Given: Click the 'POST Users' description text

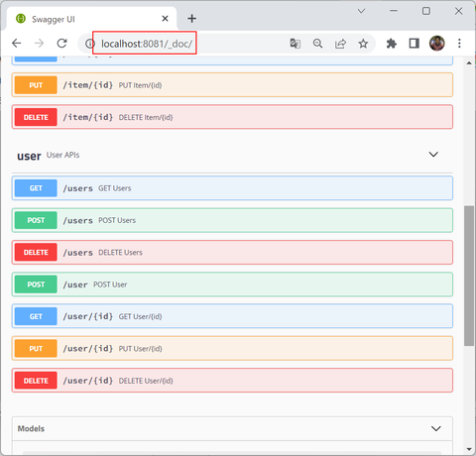Looking at the screenshot, I should pyautogui.click(x=117, y=220).
